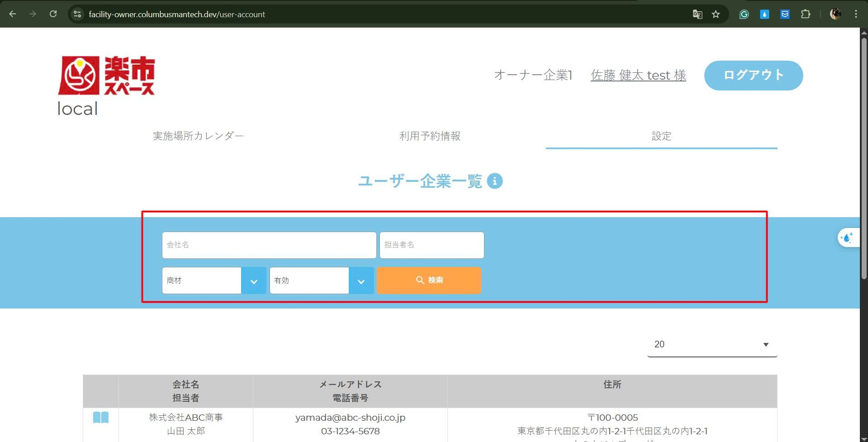Viewport: 868px width, 442px height.
Task: Click the 会社名 search input field
Action: [269, 245]
